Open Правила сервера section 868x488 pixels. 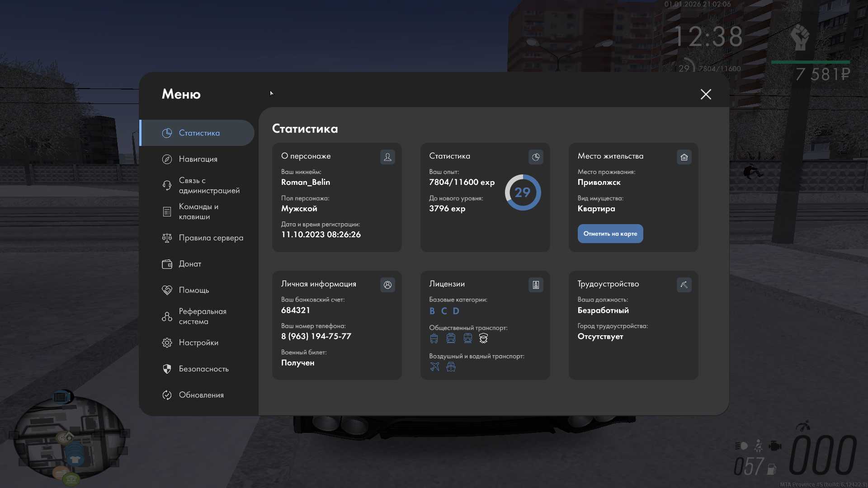211,238
